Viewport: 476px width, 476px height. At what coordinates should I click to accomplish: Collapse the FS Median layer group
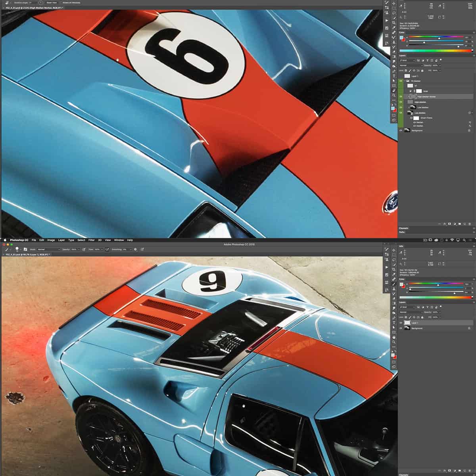(x=405, y=81)
